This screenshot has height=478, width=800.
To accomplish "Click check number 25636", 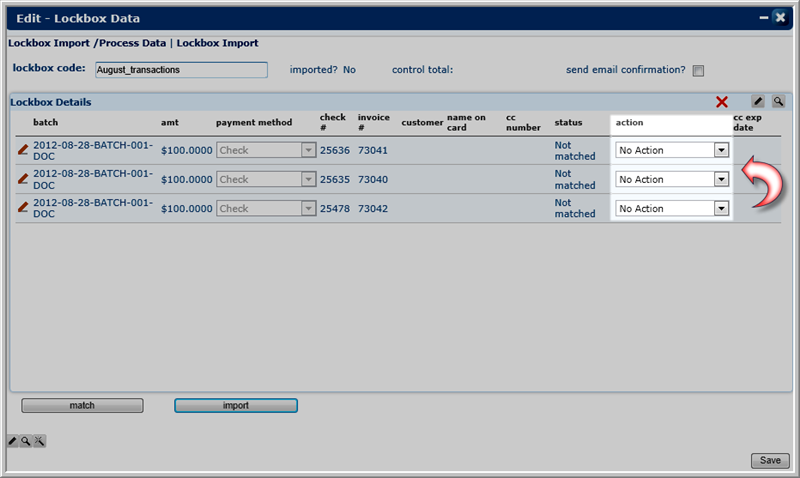I will pos(335,150).
